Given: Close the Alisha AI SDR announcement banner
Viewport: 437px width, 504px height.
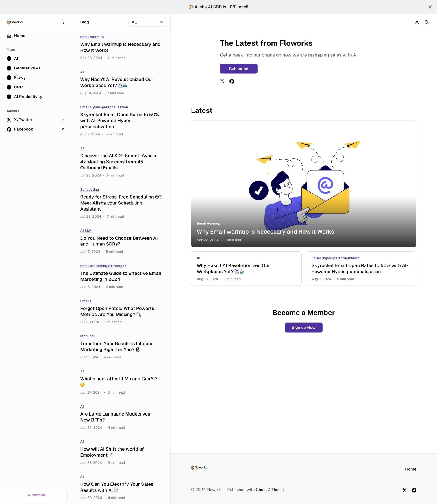Looking at the screenshot, I should [x=430, y=7].
